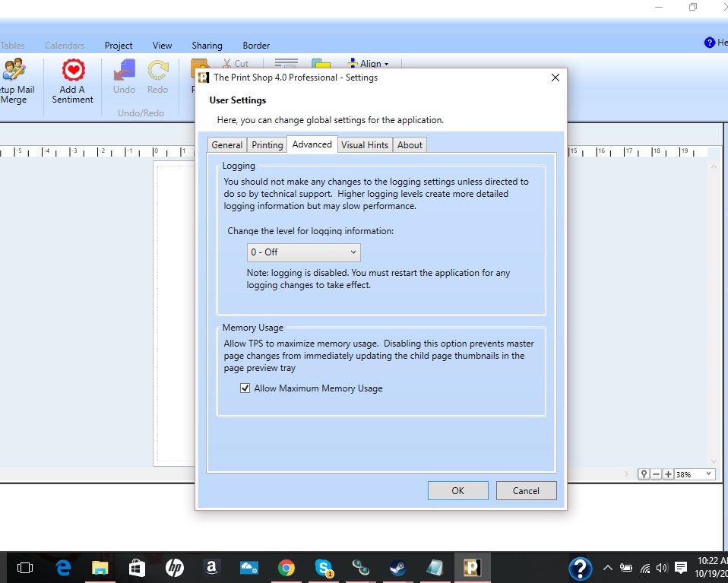728x583 pixels.
Task: Open Skype from the taskbar
Action: coord(324,568)
